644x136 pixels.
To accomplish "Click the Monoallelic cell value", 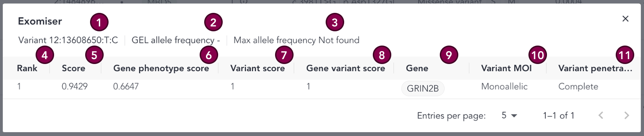I will 504,87.
